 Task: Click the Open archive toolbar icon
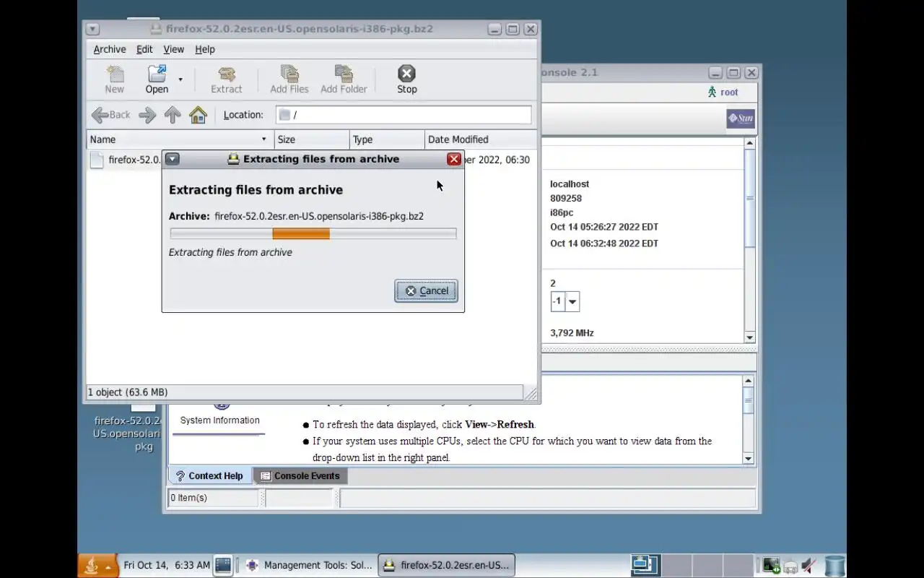157,79
